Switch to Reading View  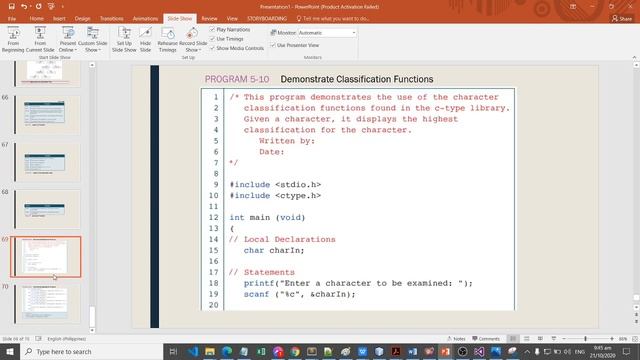point(540,339)
